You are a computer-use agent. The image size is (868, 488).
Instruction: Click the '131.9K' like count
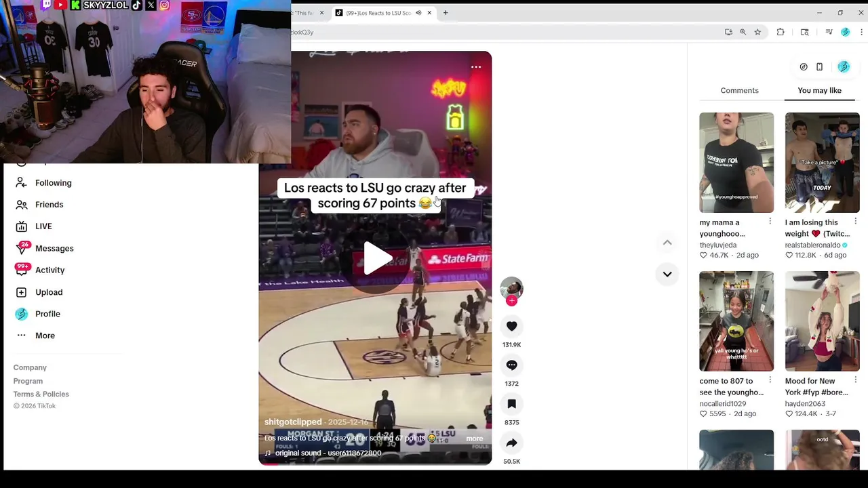(x=511, y=345)
